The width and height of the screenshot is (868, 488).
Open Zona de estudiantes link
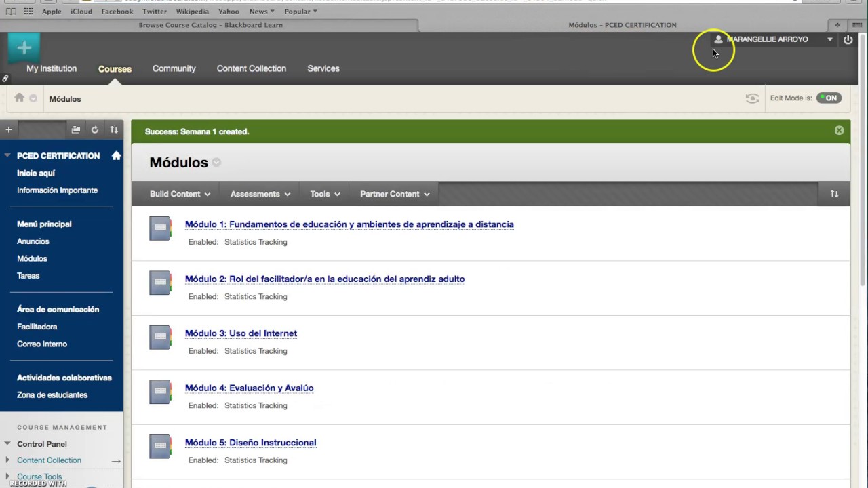tap(52, 394)
